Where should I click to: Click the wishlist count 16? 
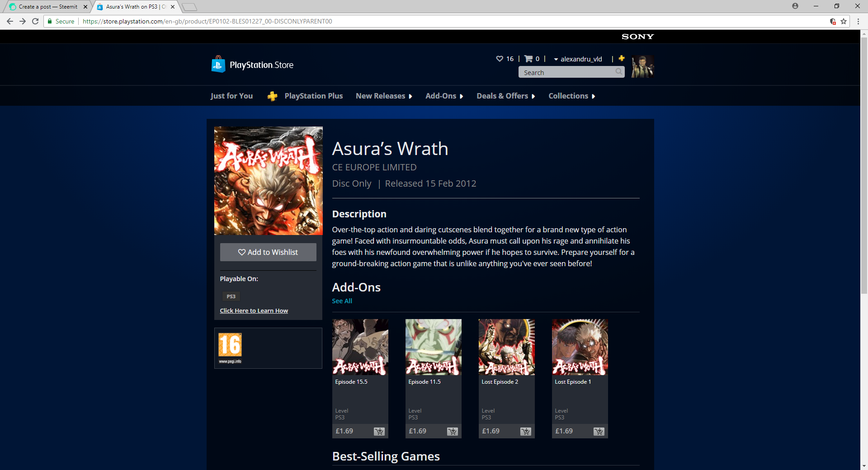tap(510, 59)
